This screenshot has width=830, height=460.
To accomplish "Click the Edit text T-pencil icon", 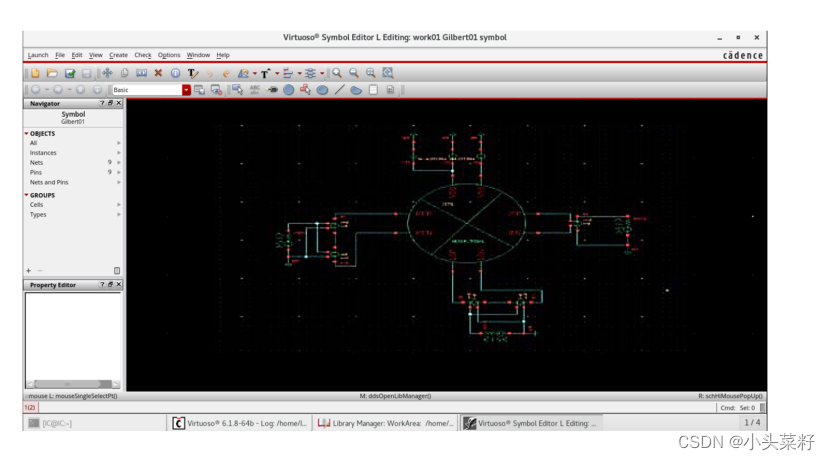I will pos(193,73).
